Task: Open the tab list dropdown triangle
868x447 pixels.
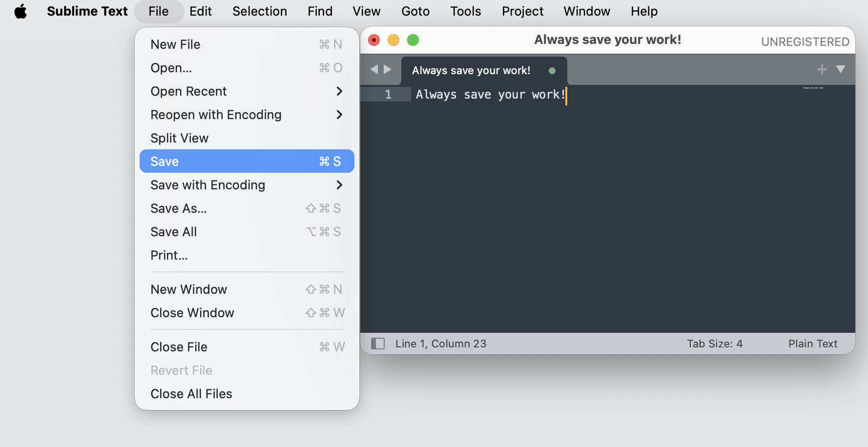Action: click(841, 69)
